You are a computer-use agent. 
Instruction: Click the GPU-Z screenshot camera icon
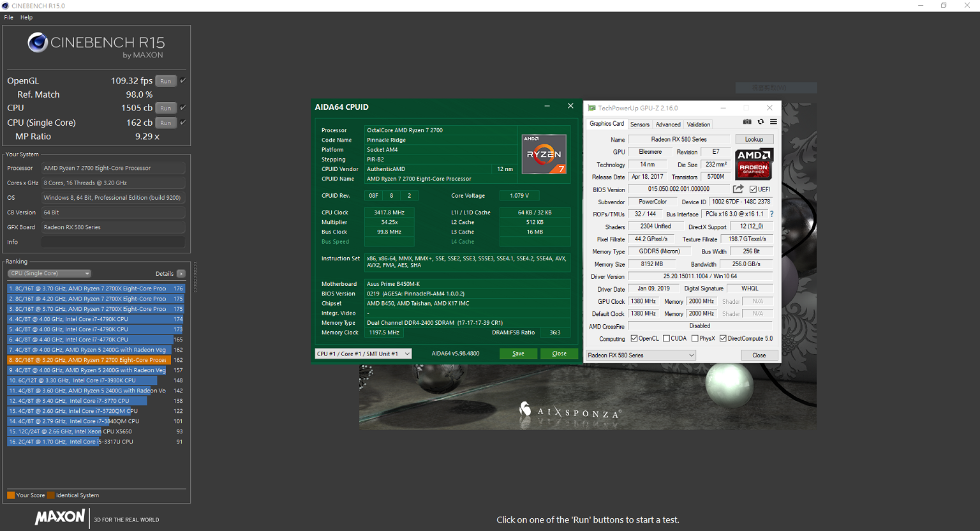[x=747, y=122]
